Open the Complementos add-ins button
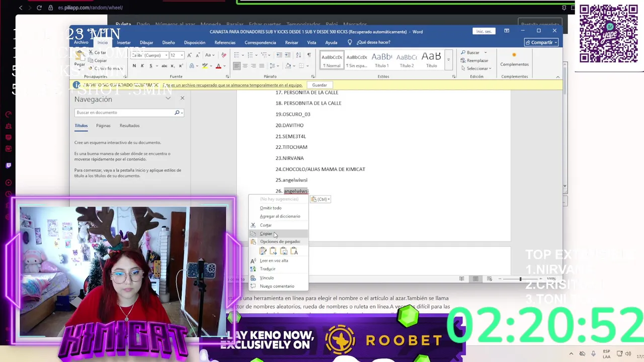 (x=514, y=59)
